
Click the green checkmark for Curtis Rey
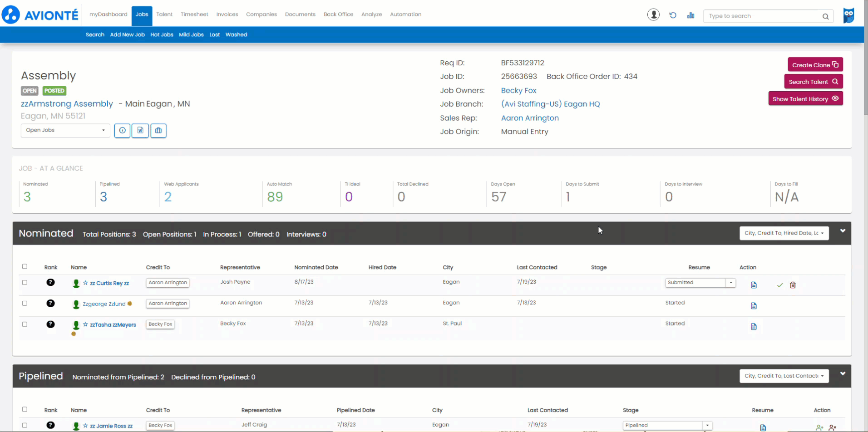[779, 285]
